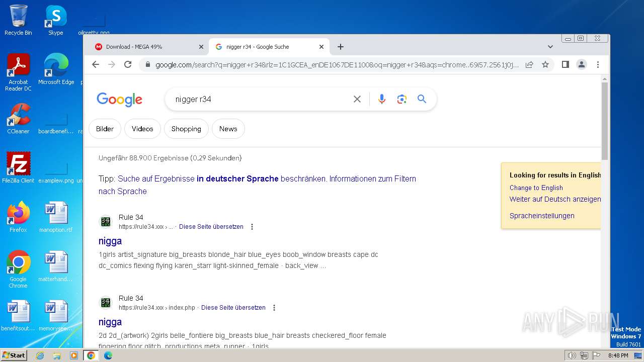644x362 pixels.
Task: Select the memorysee document on desktop
Action: tap(56, 315)
